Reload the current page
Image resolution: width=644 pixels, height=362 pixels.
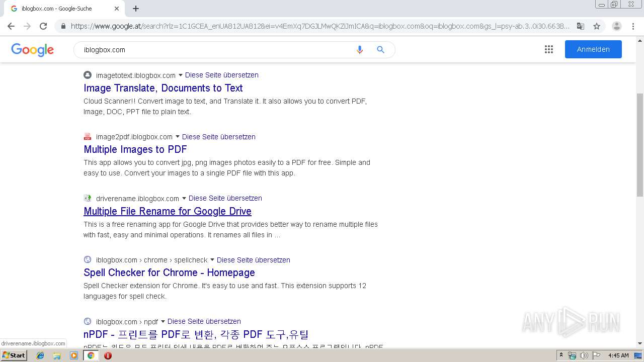pos(43,26)
